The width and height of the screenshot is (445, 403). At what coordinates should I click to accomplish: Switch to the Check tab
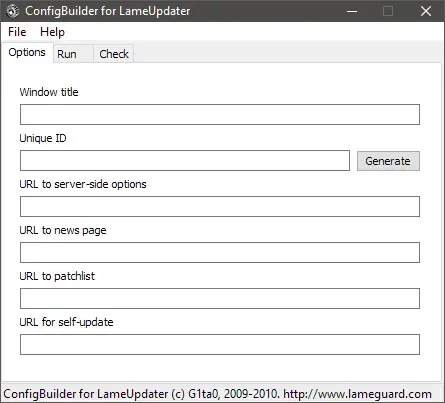tap(114, 54)
